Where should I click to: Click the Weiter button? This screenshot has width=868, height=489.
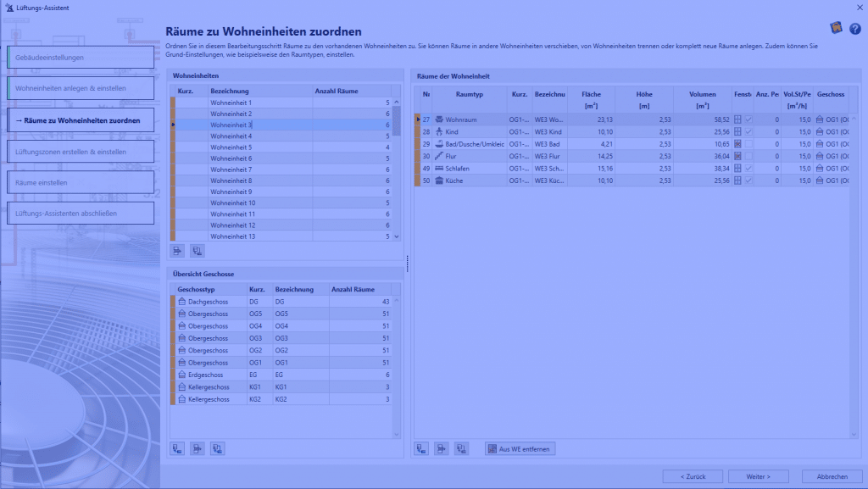pos(758,476)
